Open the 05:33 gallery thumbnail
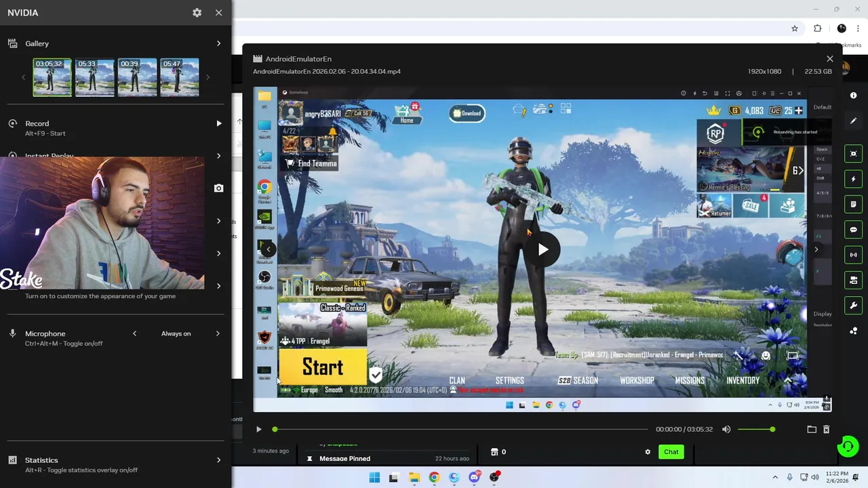Screen dimensions: 868x488 click(94, 77)
